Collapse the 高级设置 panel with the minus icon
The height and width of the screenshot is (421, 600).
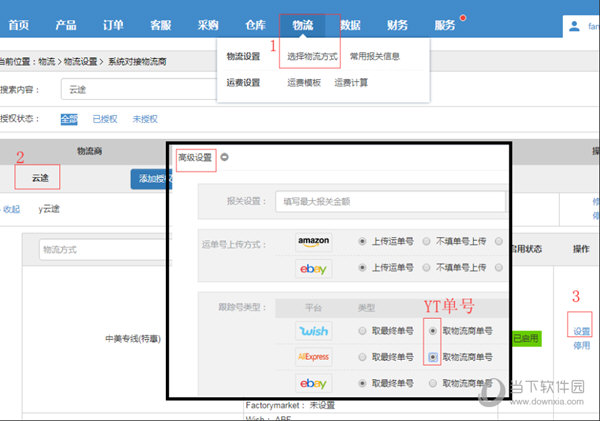(224, 156)
